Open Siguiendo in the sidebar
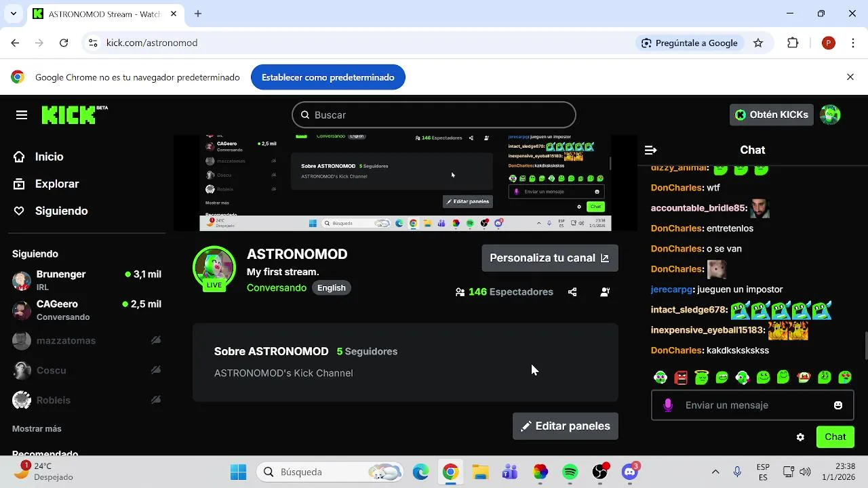 click(x=50, y=211)
